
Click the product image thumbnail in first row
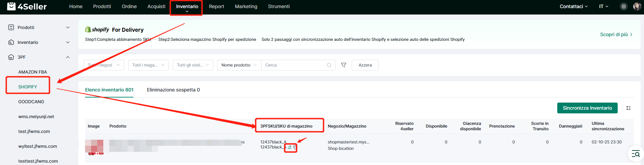click(94, 147)
